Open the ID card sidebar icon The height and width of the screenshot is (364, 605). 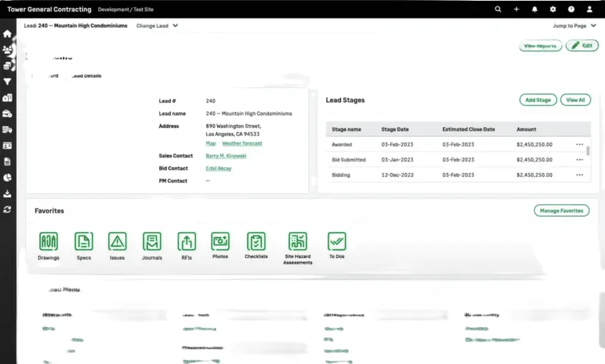[x=8, y=146]
